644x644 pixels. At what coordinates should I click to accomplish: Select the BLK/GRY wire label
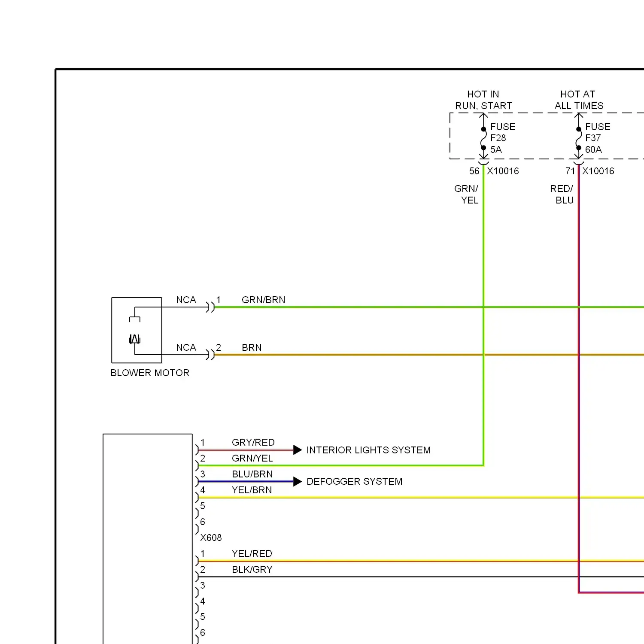tap(252, 569)
